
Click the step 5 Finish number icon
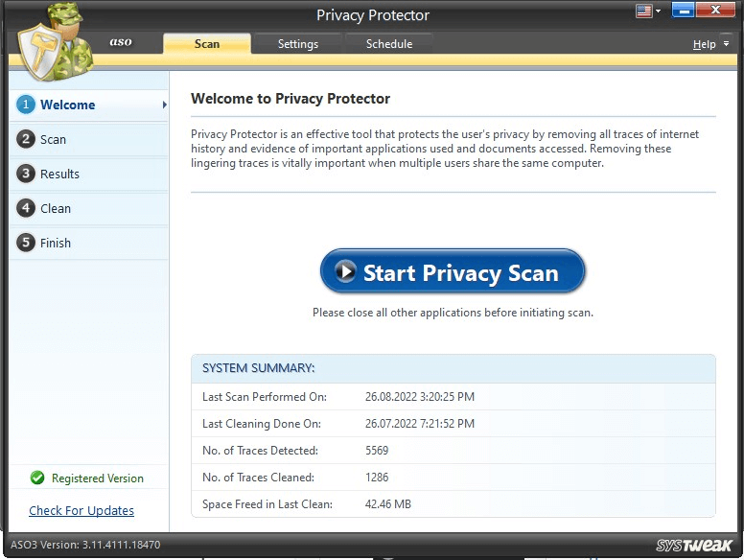click(x=26, y=243)
